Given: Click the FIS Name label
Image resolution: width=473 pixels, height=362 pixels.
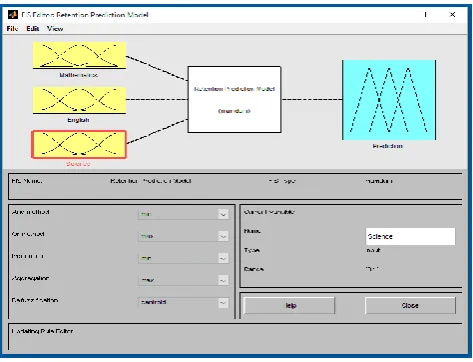Looking at the screenshot, I should (x=27, y=181).
